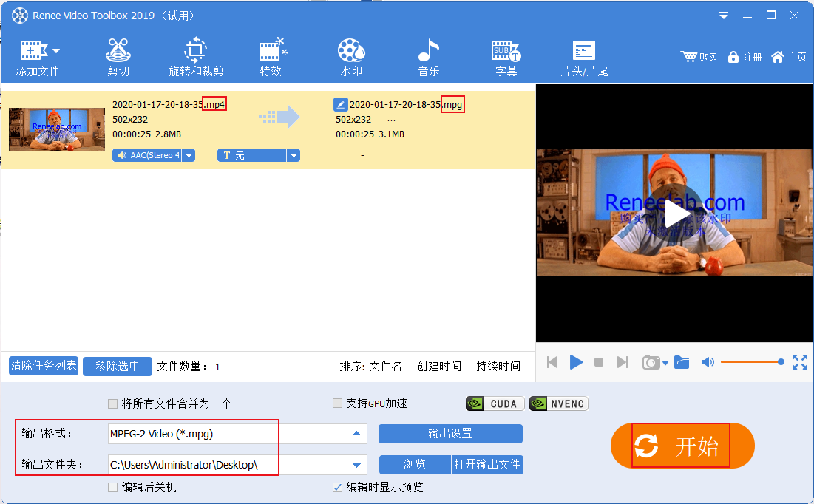Click the subtitle "T 无" selector

(252, 155)
